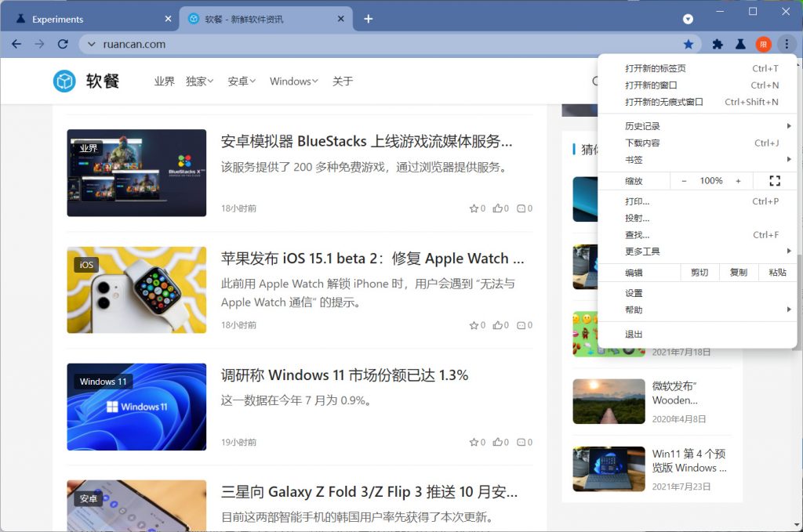
Task: Select 打开新的无痕式窗口 from menu
Action: (664, 102)
